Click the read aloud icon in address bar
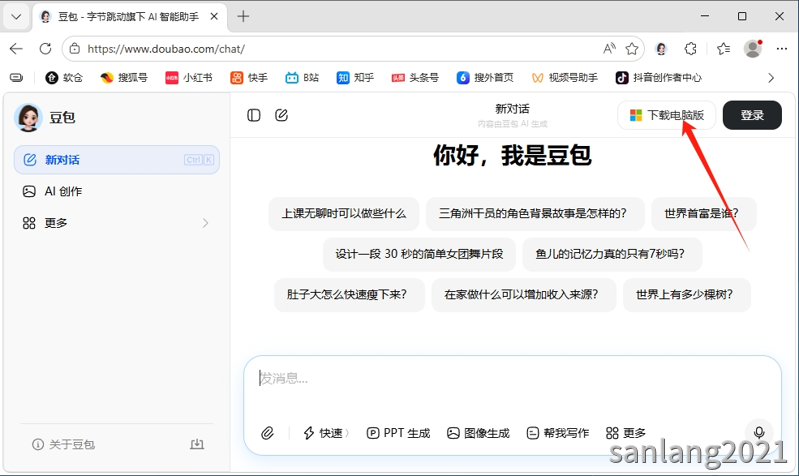This screenshot has height=476, width=799. 609,49
